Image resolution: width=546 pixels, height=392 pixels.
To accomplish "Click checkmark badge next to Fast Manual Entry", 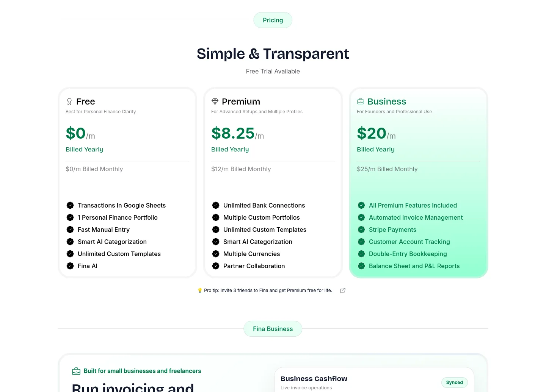I will tap(70, 230).
